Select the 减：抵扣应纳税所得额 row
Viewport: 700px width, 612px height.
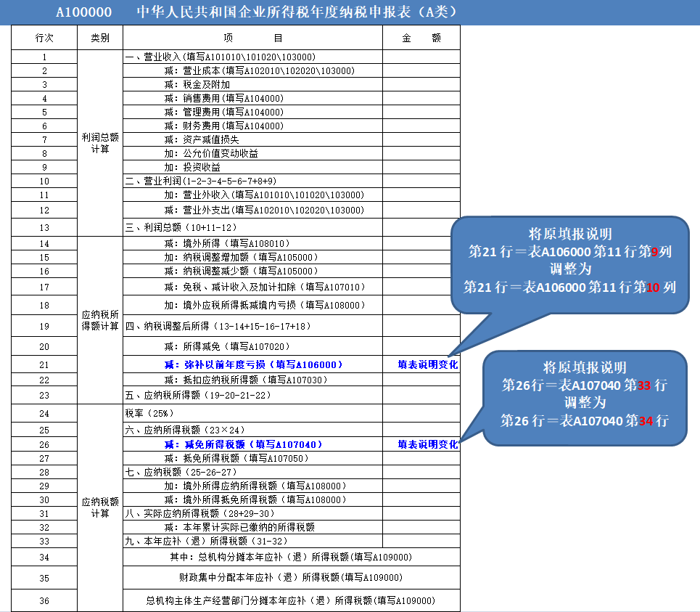tap(252, 380)
